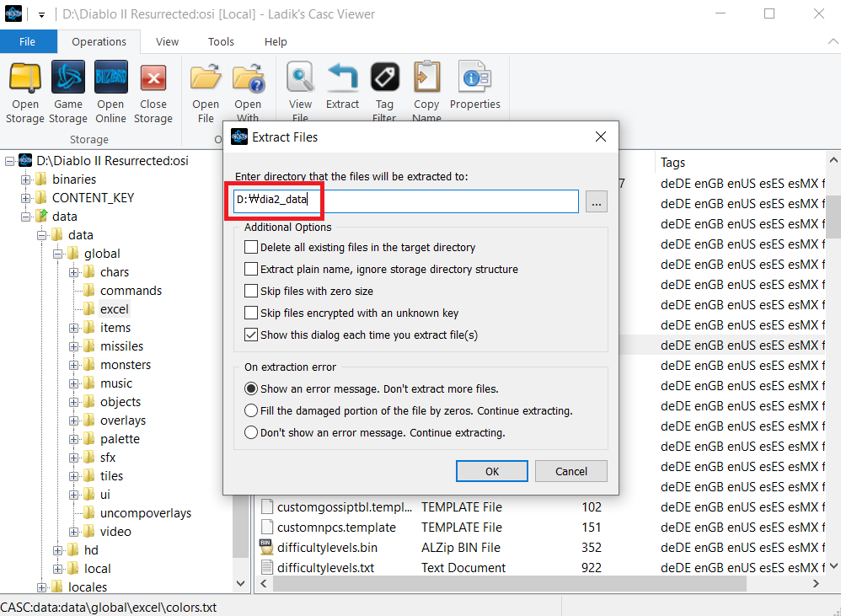The height and width of the screenshot is (616, 841).
Task: Select Don't show an error message option
Action: coord(251,432)
